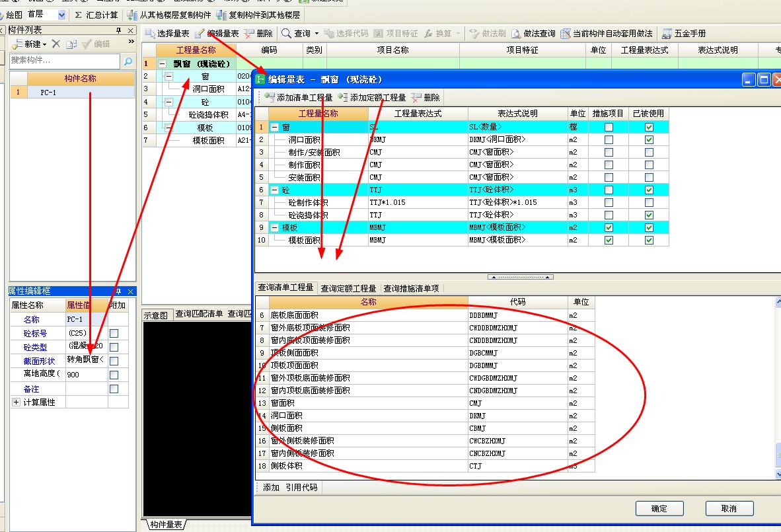This screenshot has width=781, height=532.
Task: Toggle 附加 checkbox for 备注 property
Action: (114, 389)
